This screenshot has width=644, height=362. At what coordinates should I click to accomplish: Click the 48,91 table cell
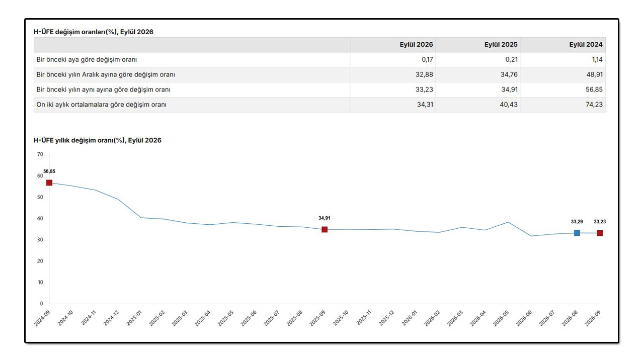pos(563,74)
